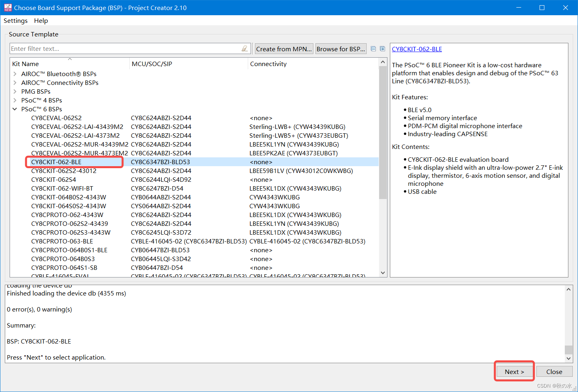Select CY8CEVAL-062S2-MUR-4373EM2 kit
The width and height of the screenshot is (578, 392).
pos(80,153)
